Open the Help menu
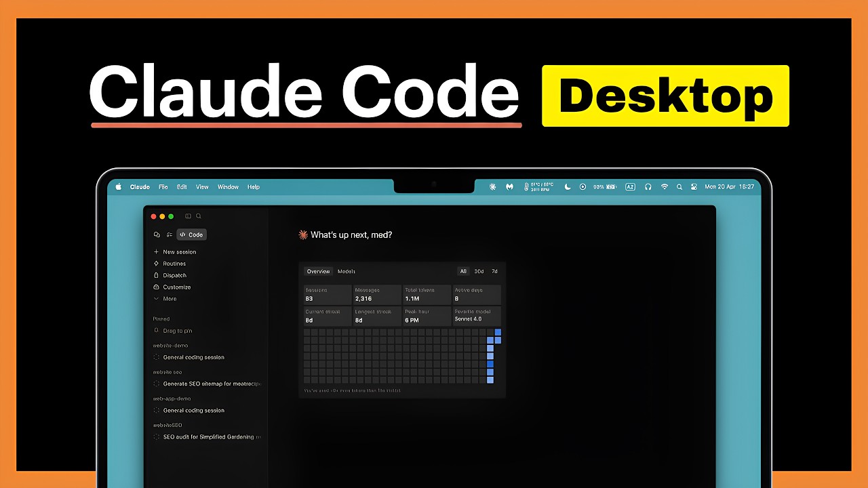868x488 pixels. (x=254, y=187)
